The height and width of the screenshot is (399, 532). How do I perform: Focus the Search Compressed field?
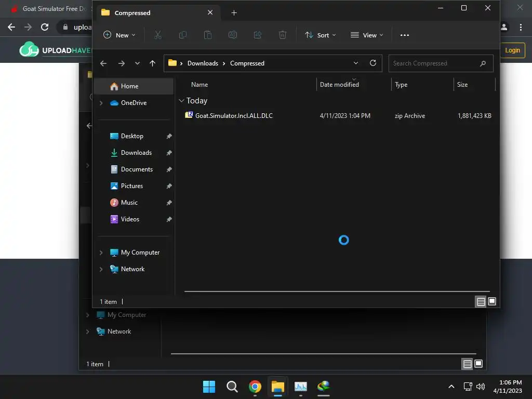pos(441,63)
